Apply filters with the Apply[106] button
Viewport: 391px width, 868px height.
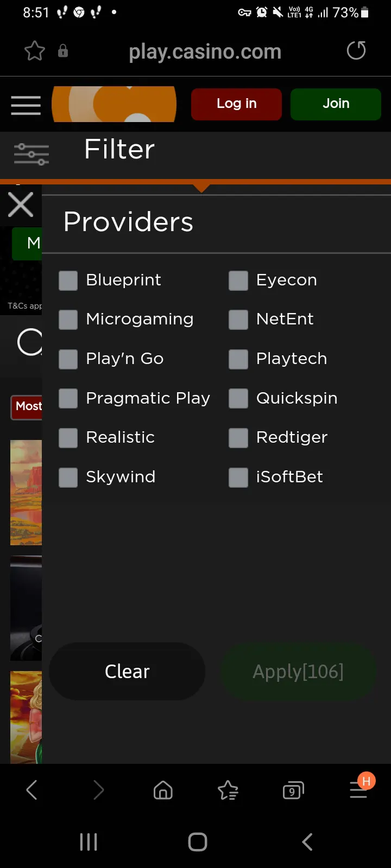tap(298, 672)
